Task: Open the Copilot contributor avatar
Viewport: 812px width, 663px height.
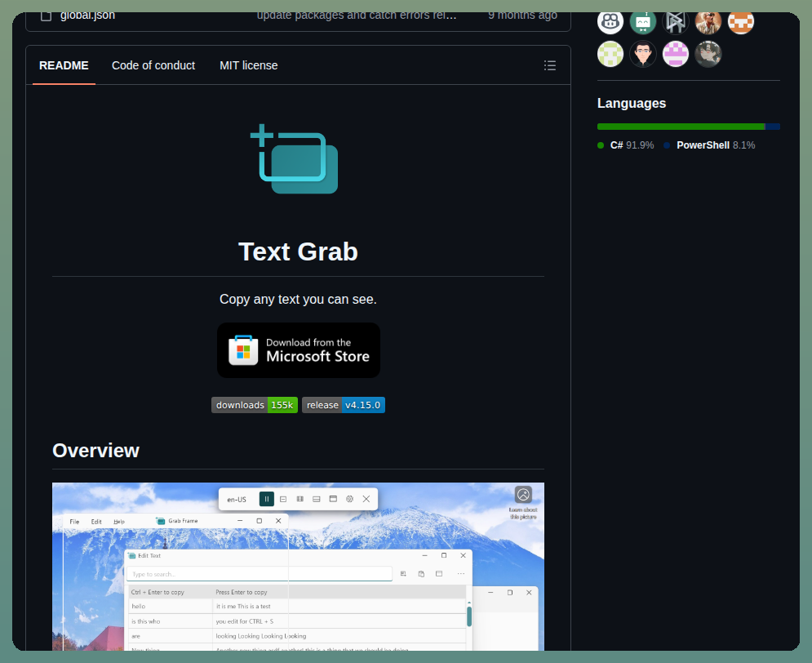Action: click(x=610, y=21)
